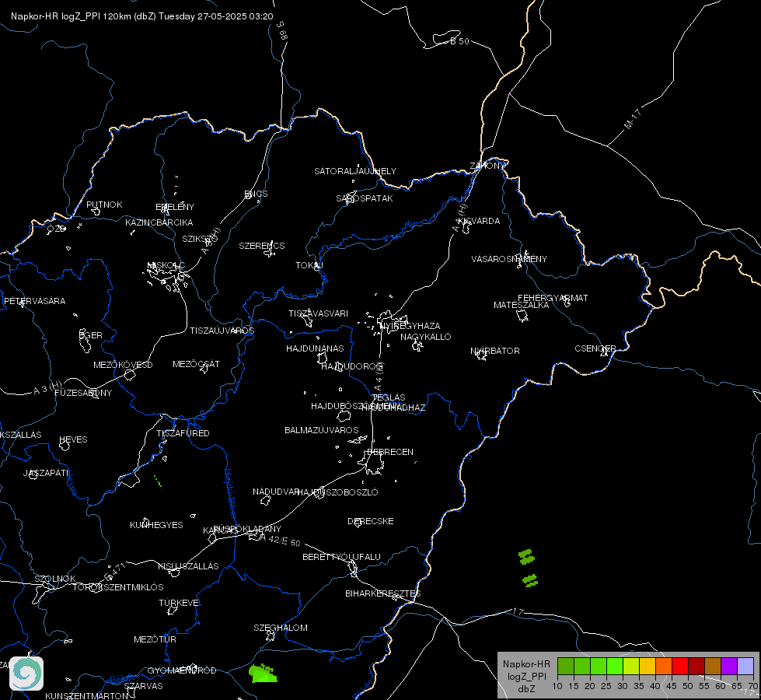Click the SZARVAS label

pyautogui.click(x=143, y=686)
